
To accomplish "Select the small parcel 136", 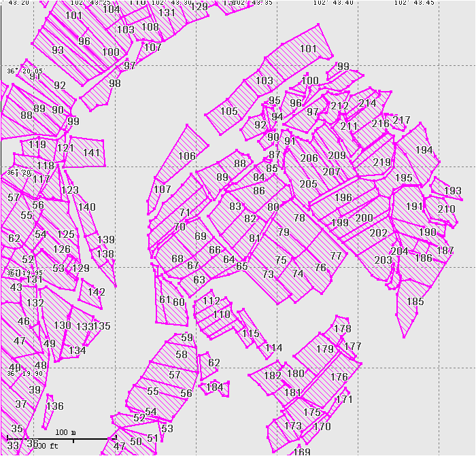I will (54, 406).
